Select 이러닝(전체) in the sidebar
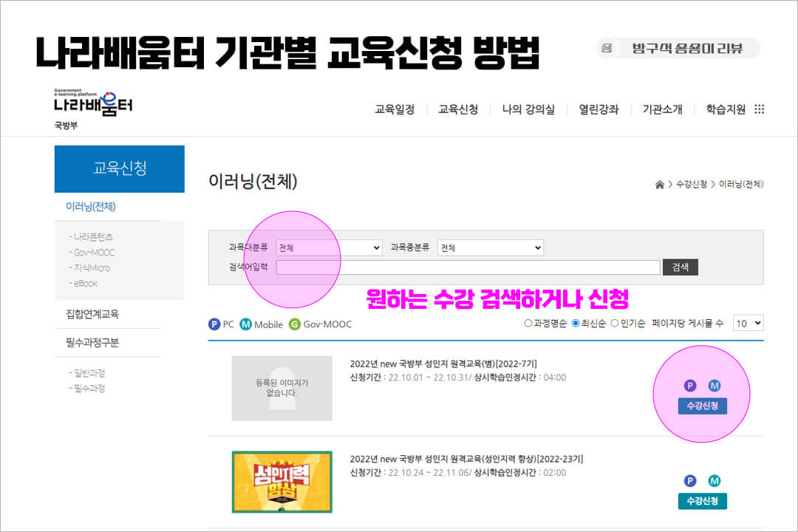Image resolution: width=798 pixels, height=532 pixels. (91, 207)
